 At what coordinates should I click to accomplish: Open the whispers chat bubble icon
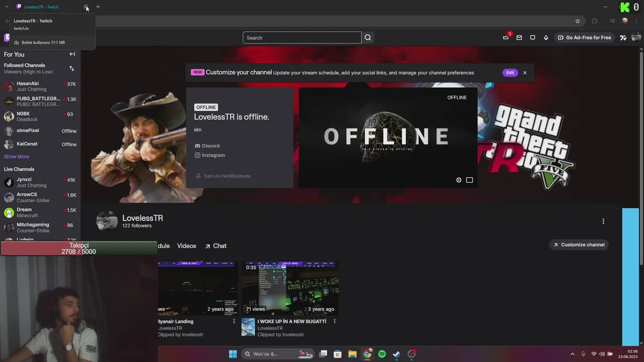click(532, 38)
